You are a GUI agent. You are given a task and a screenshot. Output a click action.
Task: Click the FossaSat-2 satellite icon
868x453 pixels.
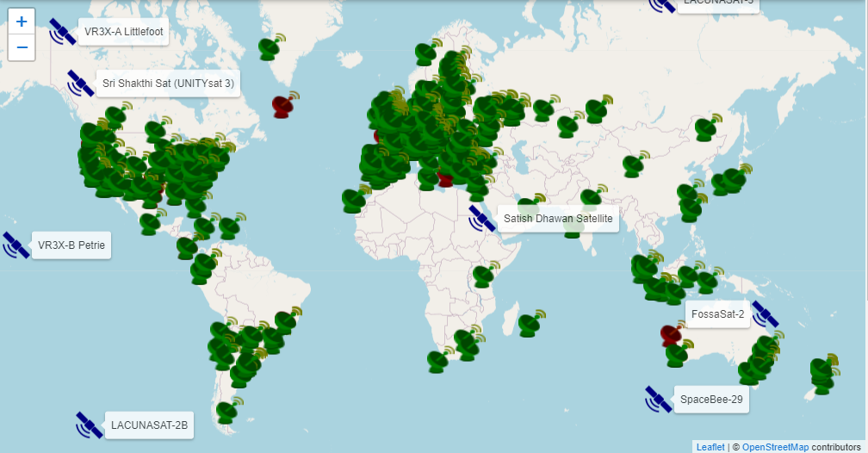click(x=765, y=314)
